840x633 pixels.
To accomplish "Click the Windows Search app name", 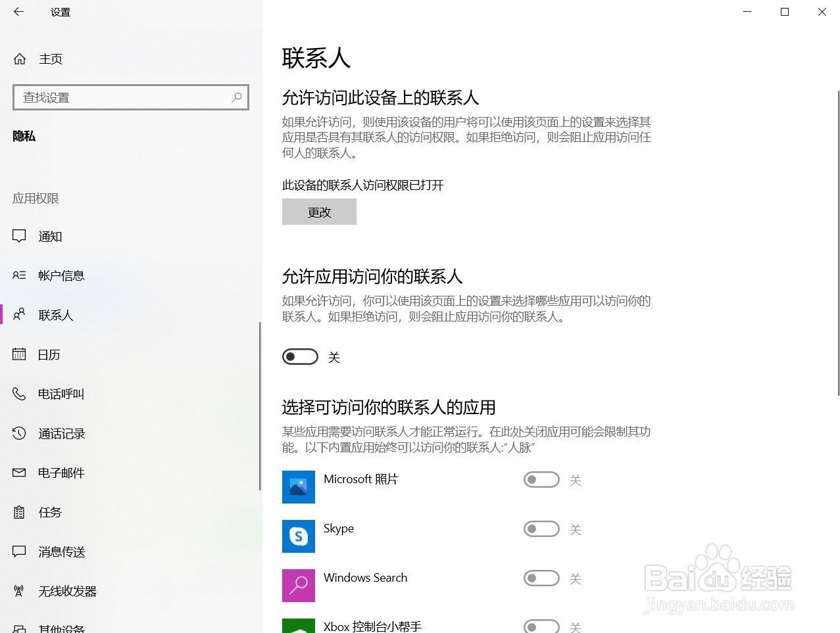I will pos(366,578).
